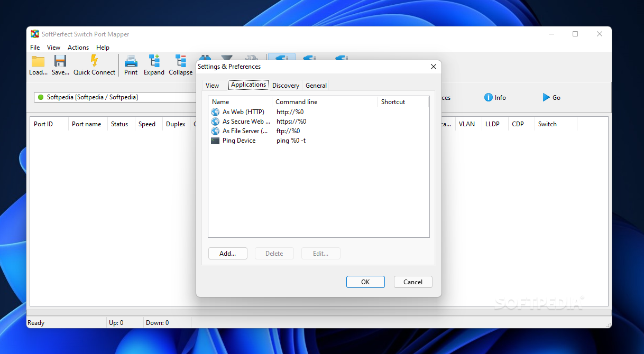Viewport: 644px width, 354px height.
Task: Click the CDP column header
Action: (x=521, y=124)
